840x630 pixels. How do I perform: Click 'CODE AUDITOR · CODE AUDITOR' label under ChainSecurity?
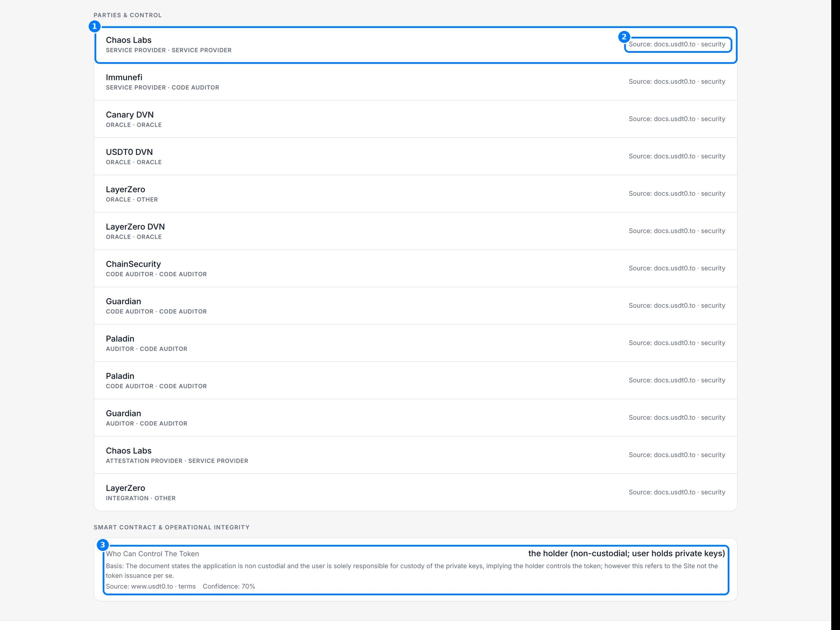tap(156, 274)
